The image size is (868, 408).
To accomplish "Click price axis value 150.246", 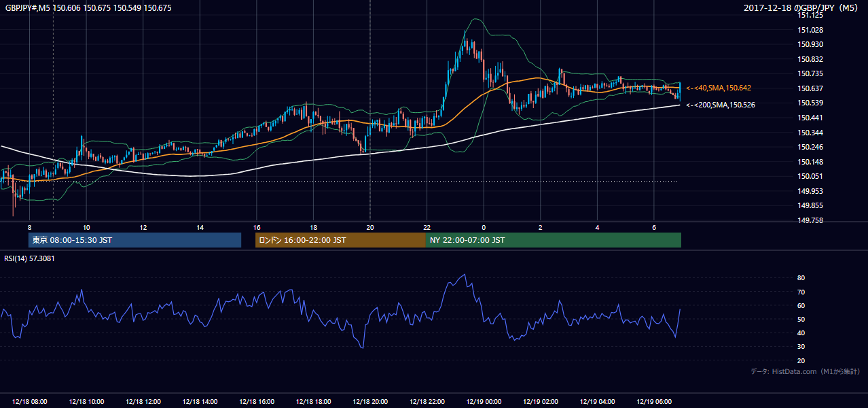I will (x=810, y=147).
